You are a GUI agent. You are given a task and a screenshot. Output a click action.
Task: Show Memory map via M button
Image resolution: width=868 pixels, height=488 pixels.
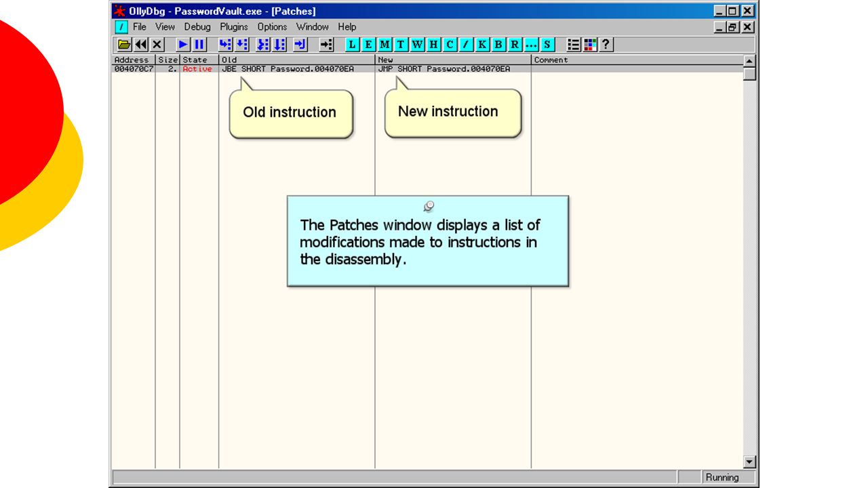point(385,45)
